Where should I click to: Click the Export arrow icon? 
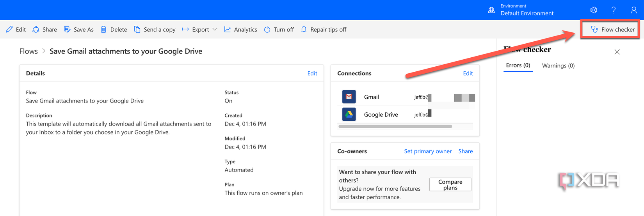[185, 29]
